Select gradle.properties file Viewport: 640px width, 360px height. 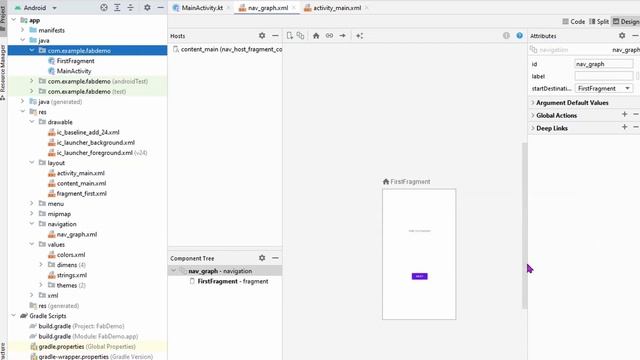tap(87, 347)
